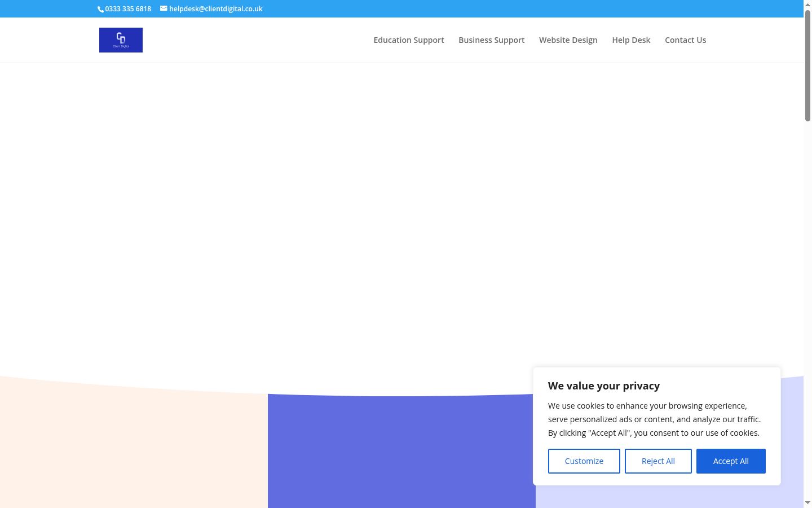The height and width of the screenshot is (508, 812).
Task: Customize cookie preferences
Action: [584, 461]
